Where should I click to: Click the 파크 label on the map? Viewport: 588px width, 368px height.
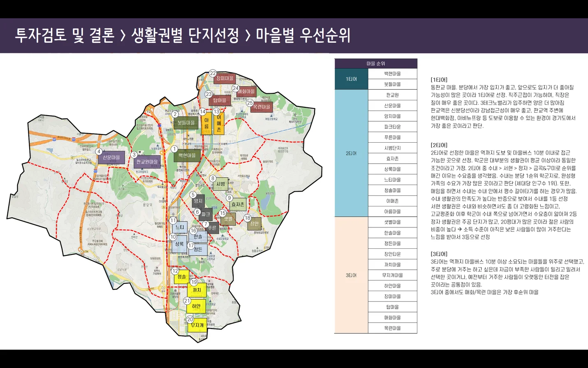coord(206,214)
